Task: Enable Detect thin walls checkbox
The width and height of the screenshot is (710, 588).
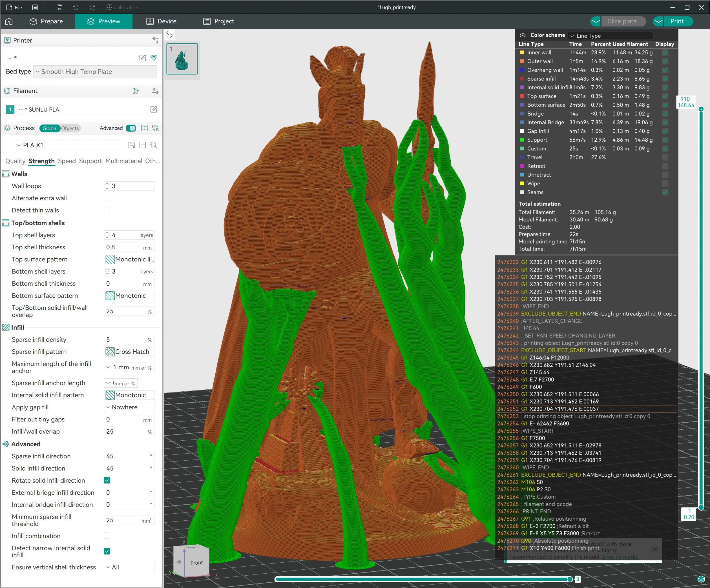Action: click(x=107, y=210)
